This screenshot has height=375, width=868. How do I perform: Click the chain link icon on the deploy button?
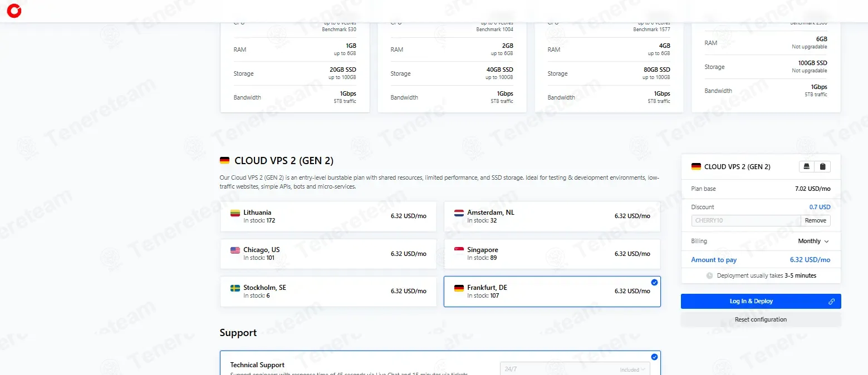pyautogui.click(x=831, y=302)
